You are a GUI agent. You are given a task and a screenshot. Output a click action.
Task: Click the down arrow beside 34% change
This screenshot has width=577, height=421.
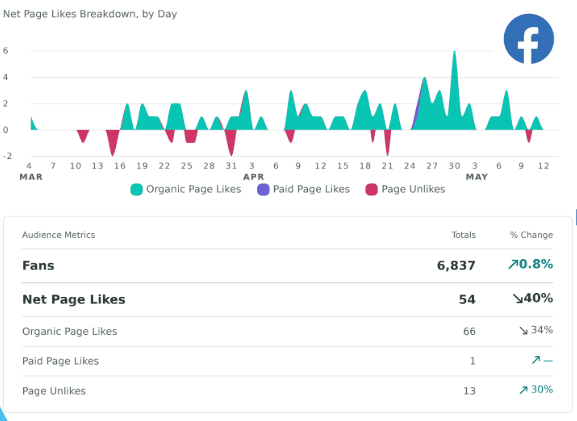tap(523, 330)
